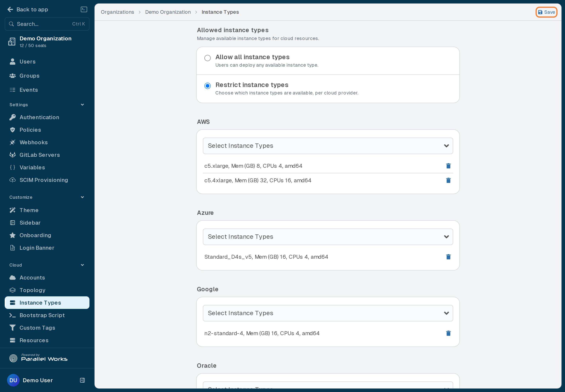The height and width of the screenshot is (392, 565).
Task: Open Variables page
Action: click(x=47, y=167)
